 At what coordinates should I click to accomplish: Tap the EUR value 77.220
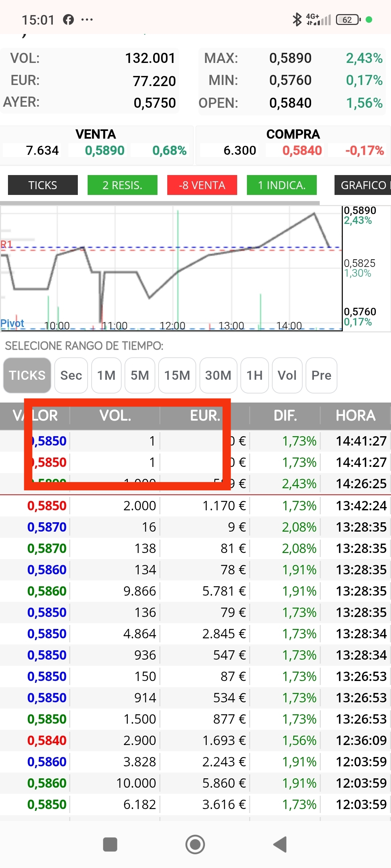pos(154,81)
